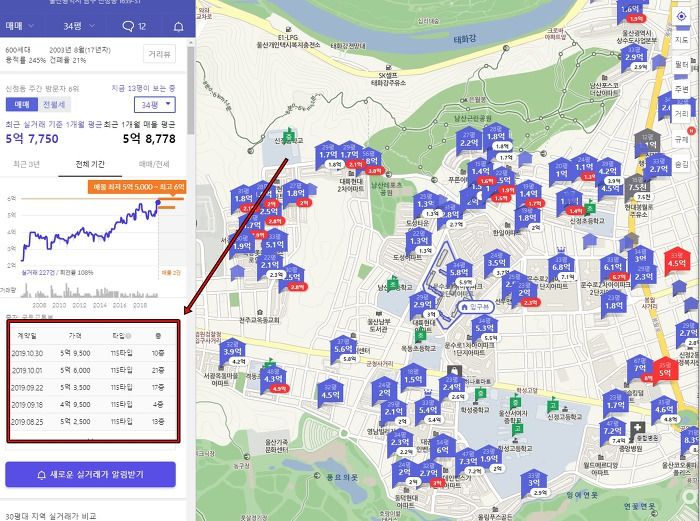
Task: Select the 67평 7억 marker
Action: coord(640,369)
